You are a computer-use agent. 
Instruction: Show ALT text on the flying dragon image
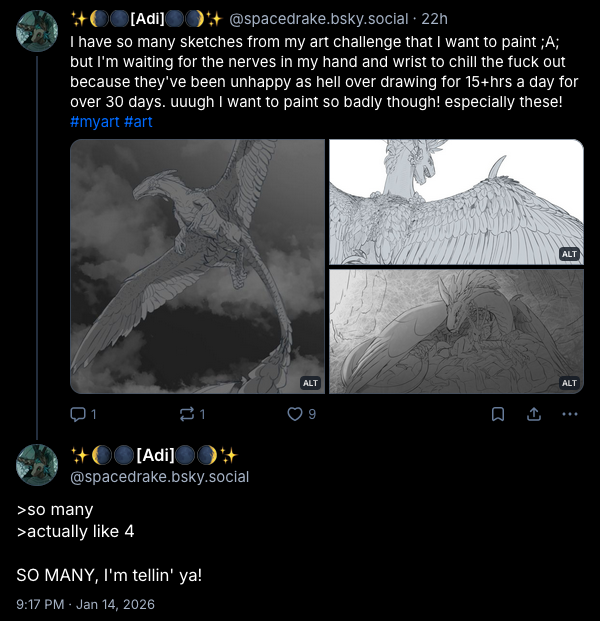[x=310, y=383]
